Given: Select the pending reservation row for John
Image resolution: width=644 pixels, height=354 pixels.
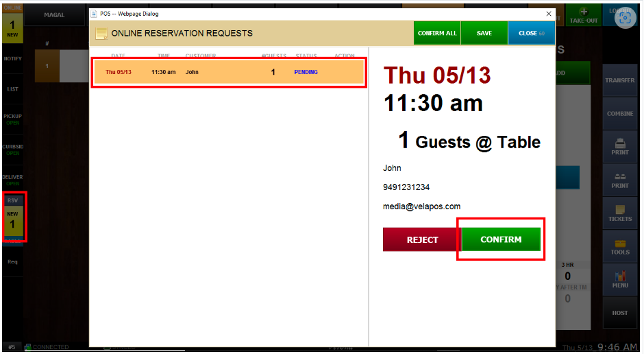Looking at the screenshot, I should coord(228,72).
